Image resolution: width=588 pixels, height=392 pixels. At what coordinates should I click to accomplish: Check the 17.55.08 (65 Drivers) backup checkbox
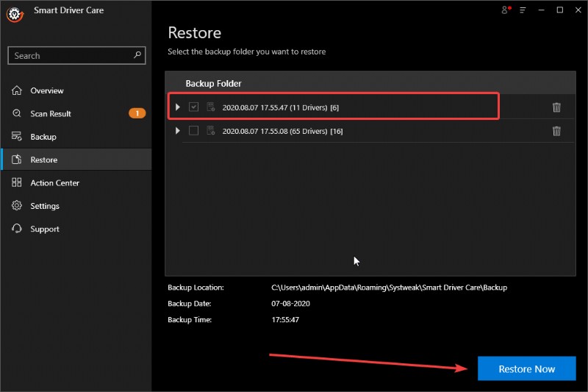(193, 130)
